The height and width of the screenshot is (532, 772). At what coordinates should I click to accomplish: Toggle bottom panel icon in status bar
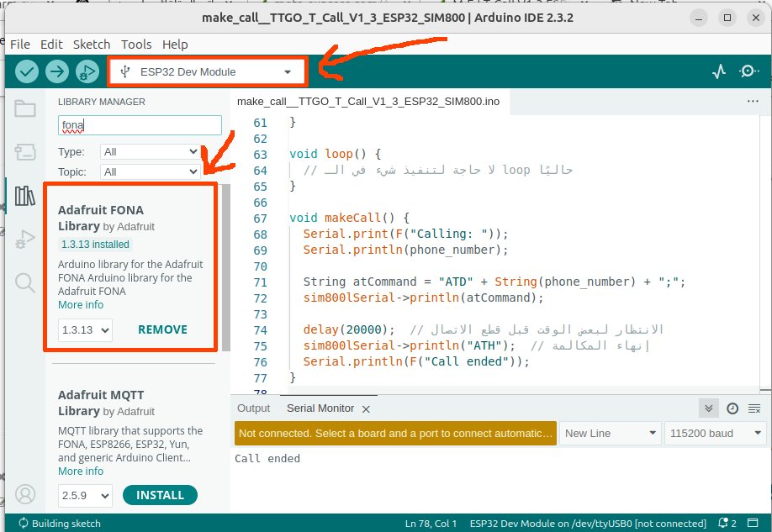click(753, 523)
